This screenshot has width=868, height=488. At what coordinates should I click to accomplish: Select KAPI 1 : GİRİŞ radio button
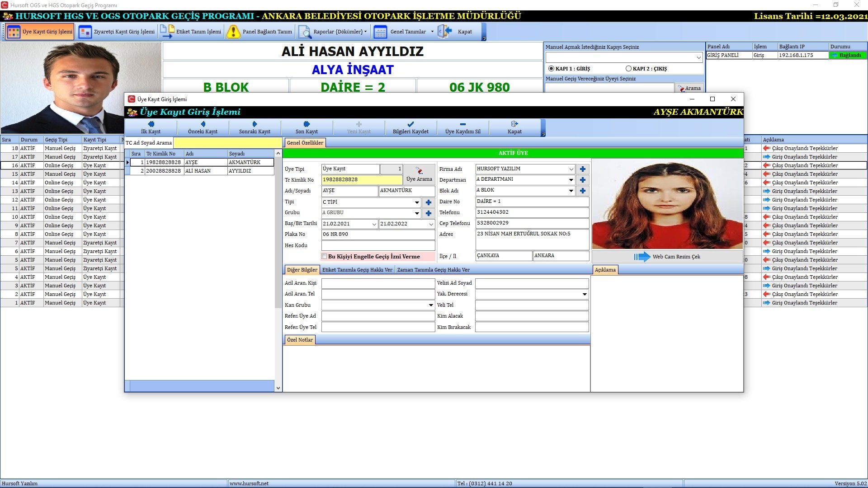(x=551, y=69)
